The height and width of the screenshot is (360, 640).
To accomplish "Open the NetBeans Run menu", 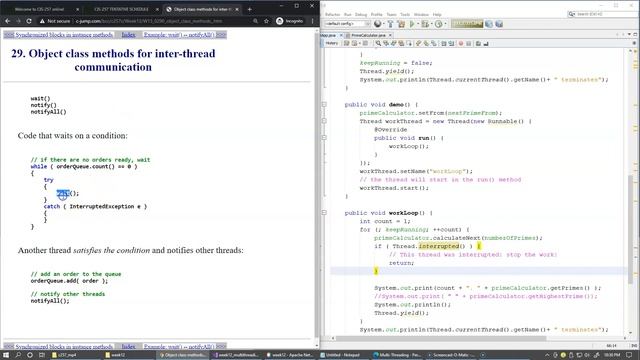I will point(347,14).
